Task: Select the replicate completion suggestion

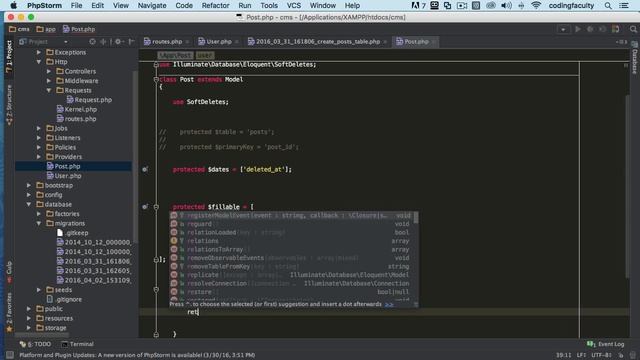Action: (292, 275)
